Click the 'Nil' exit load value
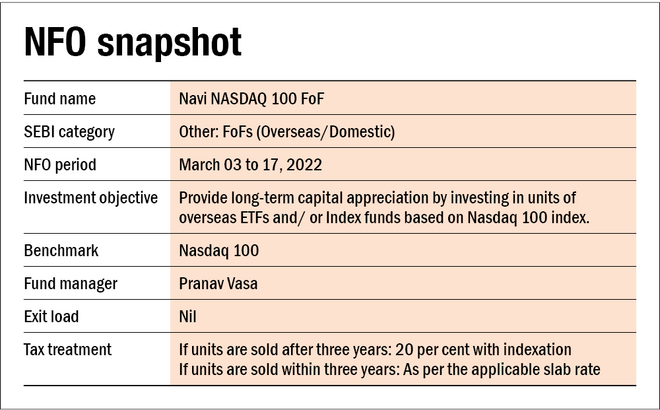The width and height of the screenshot is (660, 410). click(x=187, y=316)
